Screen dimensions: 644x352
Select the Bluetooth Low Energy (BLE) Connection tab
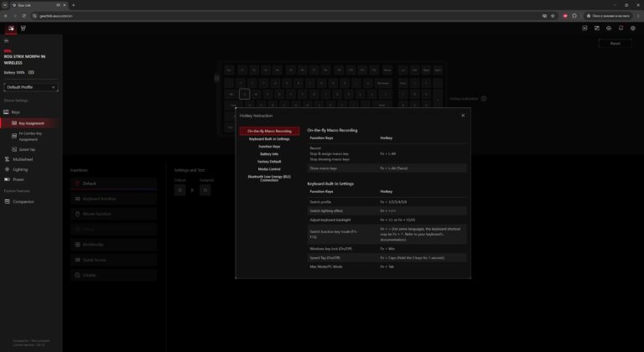coord(269,179)
